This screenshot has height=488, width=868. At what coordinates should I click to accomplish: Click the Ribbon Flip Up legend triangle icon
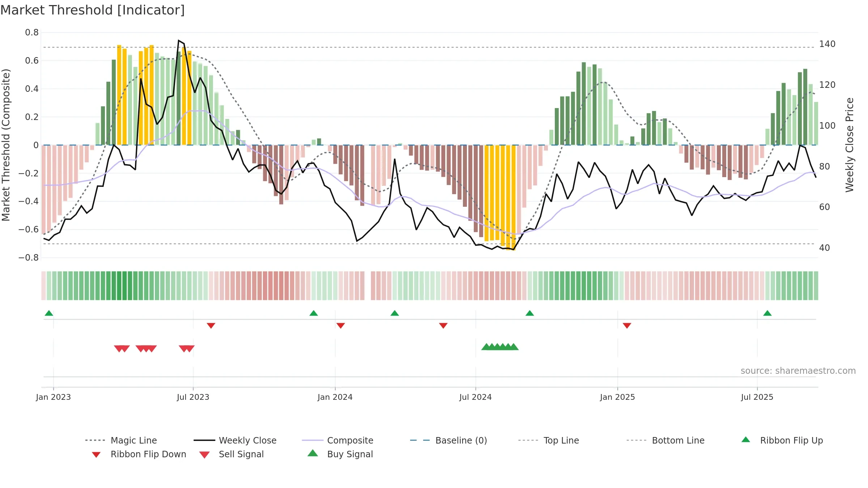coord(746,440)
